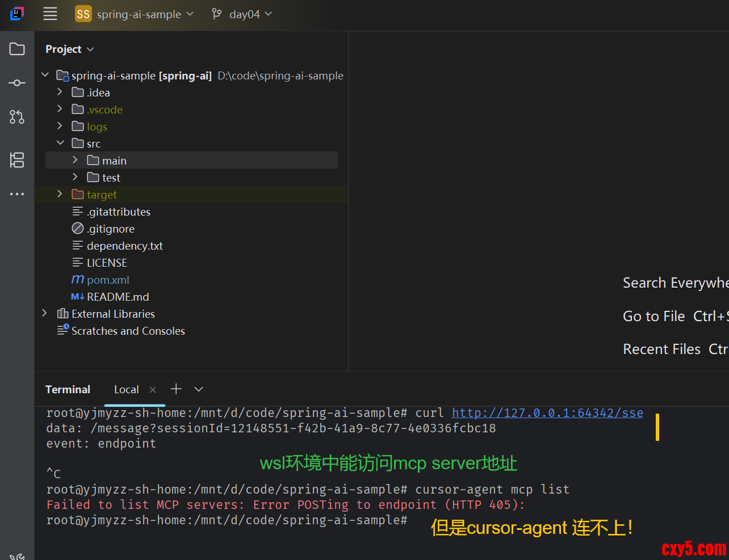Open the spring-ai-sample project switcher dropdown

[135, 14]
